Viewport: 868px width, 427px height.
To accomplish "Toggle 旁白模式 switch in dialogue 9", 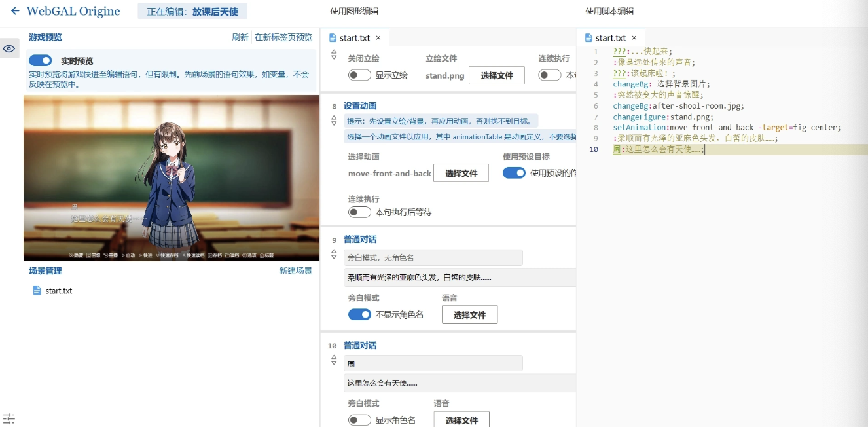I will coord(359,314).
